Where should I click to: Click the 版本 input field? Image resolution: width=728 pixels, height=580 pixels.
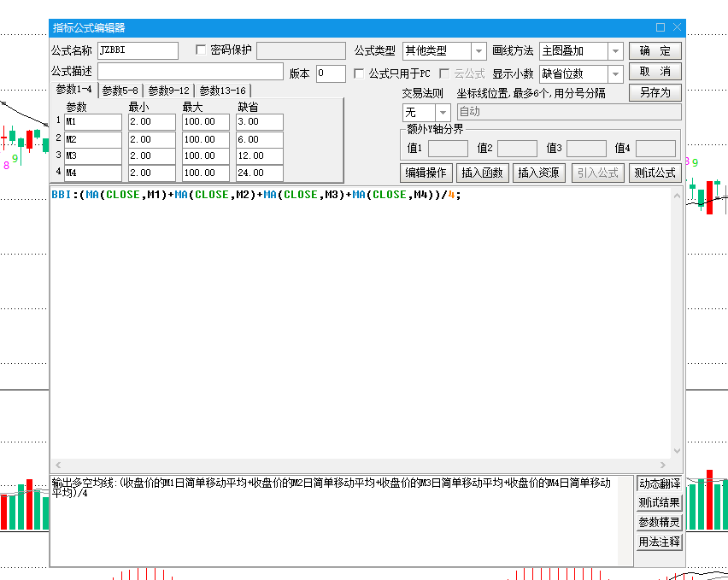[331, 73]
